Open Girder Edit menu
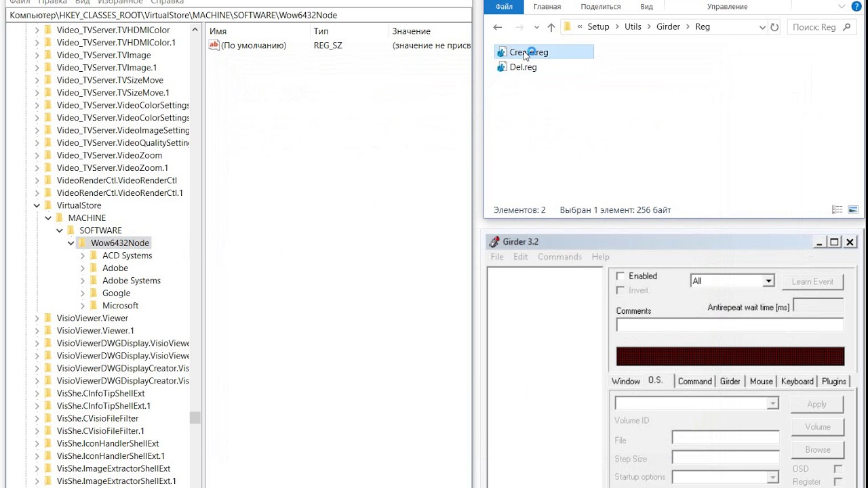868x488 pixels. tap(521, 257)
